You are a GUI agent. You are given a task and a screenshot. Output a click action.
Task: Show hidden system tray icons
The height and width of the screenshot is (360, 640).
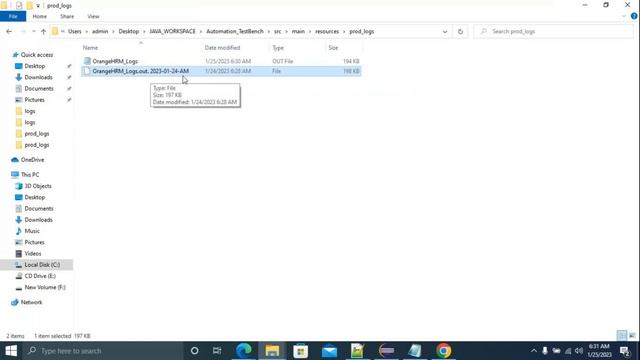pos(533,351)
